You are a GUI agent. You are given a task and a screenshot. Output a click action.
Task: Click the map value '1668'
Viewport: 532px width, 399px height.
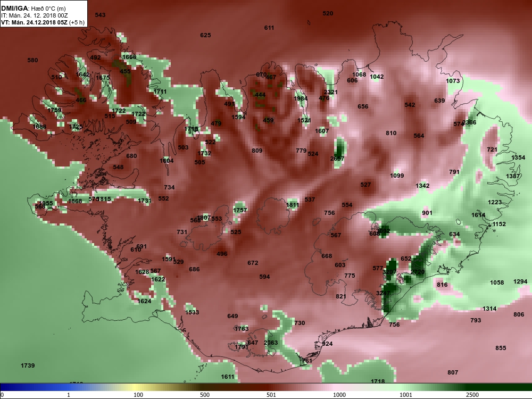129,57
